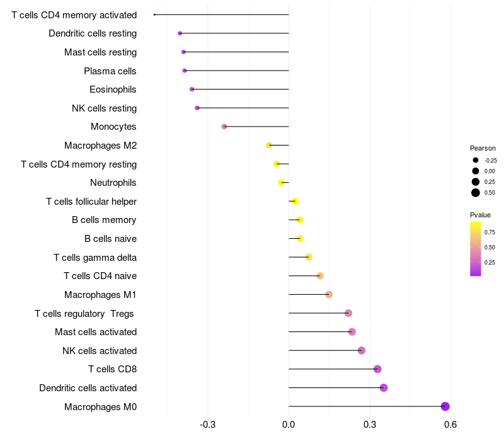Click the Eosinophils lollipop dot

click(x=192, y=89)
